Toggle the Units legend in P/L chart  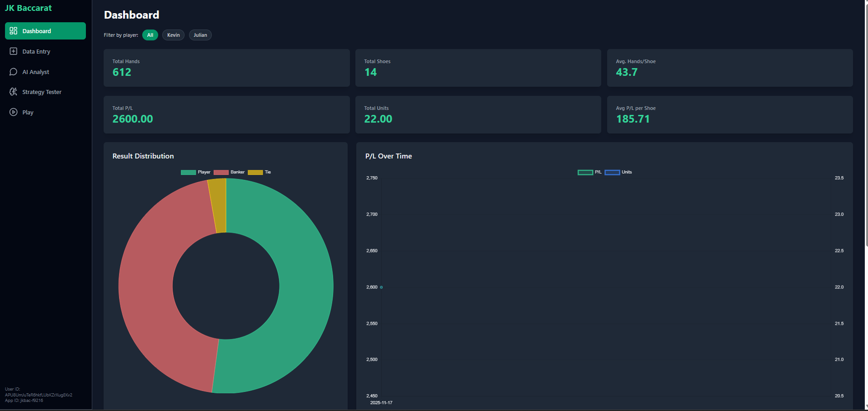[x=619, y=172]
